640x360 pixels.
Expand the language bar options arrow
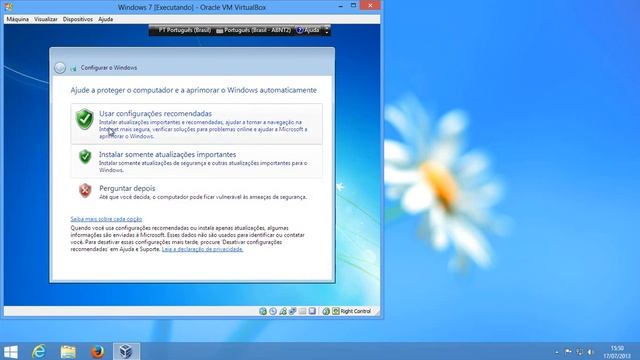[x=326, y=30]
